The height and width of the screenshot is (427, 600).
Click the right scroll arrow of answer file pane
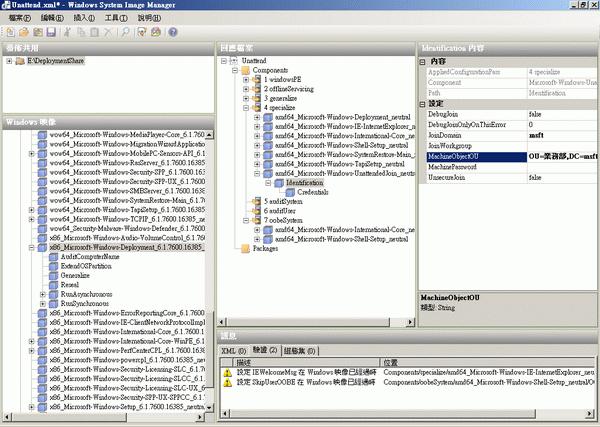tap(411, 322)
